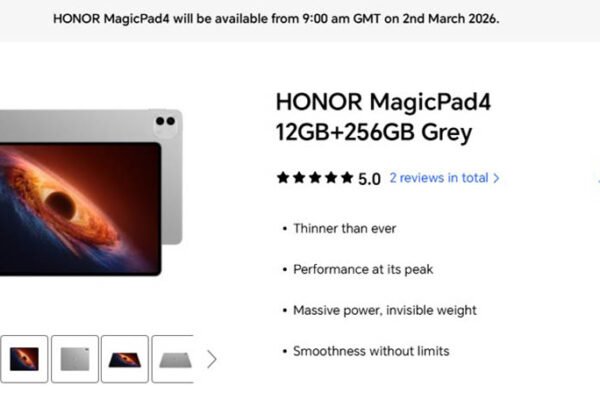
Task: Click the second rating star
Action: (299, 178)
